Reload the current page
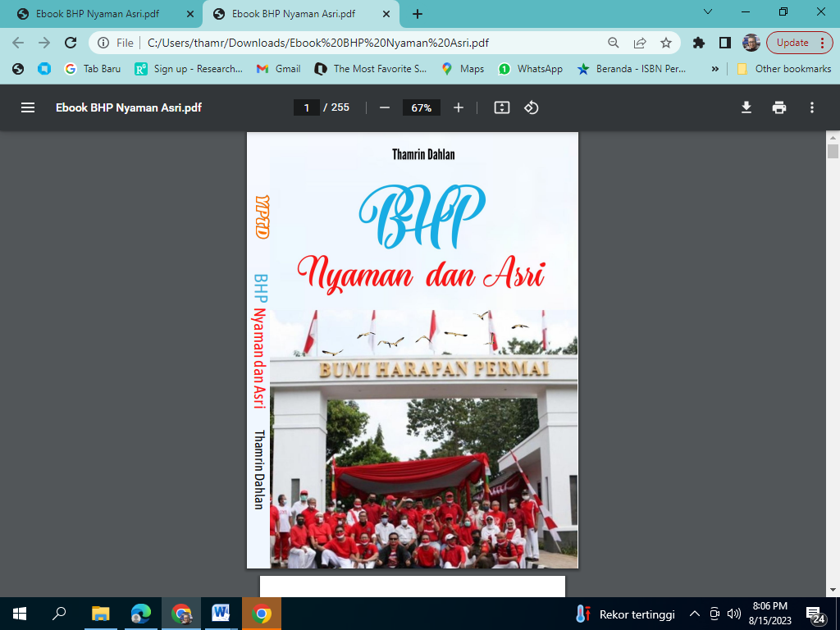 pyautogui.click(x=71, y=43)
